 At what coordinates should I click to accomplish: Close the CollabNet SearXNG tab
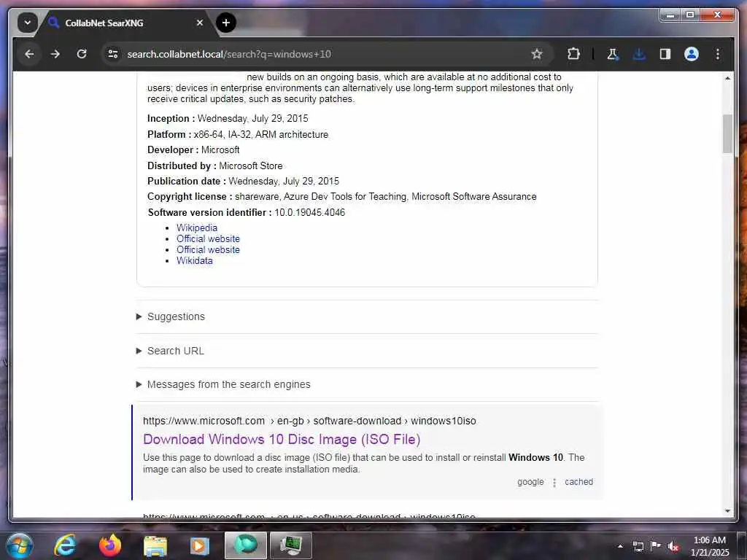tap(200, 23)
